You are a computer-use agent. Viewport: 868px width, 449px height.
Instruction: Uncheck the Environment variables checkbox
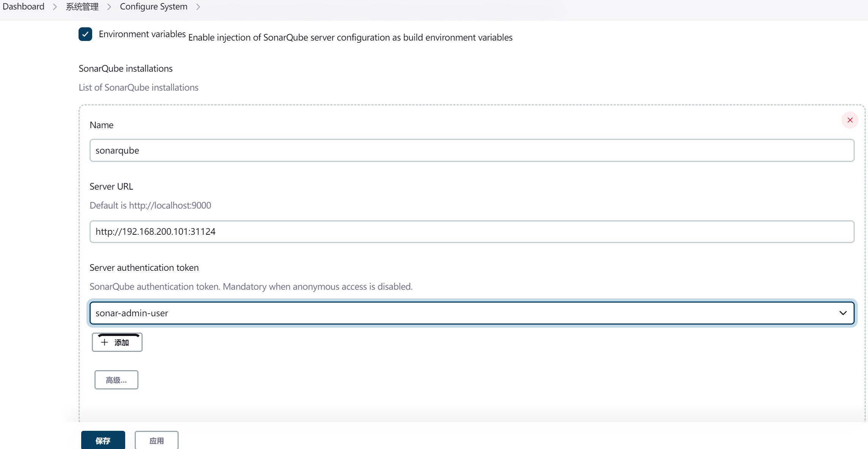point(85,34)
